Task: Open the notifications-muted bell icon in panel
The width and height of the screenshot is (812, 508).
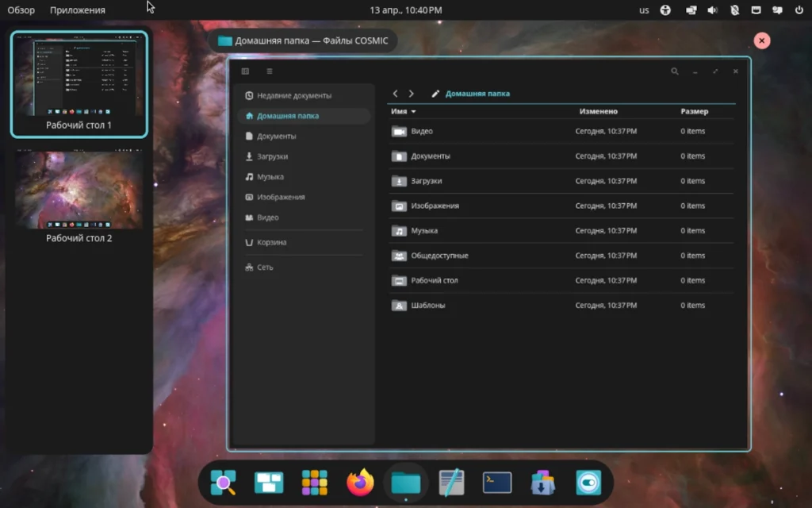Action: pyautogui.click(x=734, y=10)
